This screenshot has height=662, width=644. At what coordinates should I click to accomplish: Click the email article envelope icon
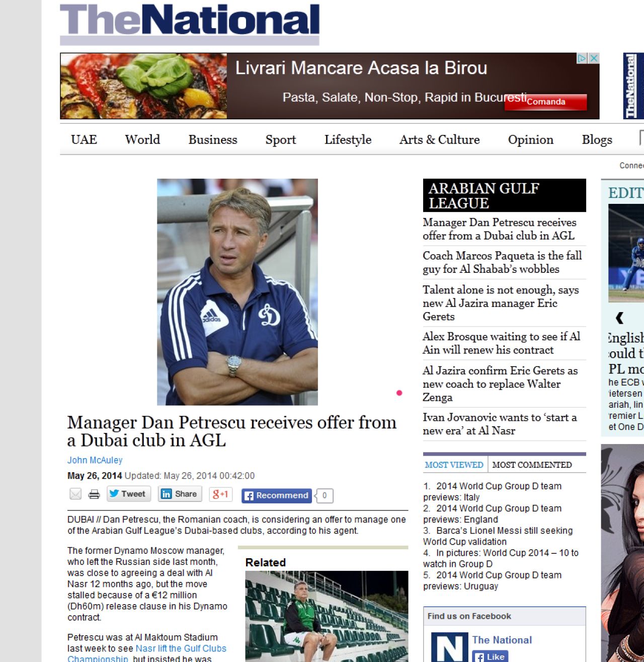coord(75,494)
